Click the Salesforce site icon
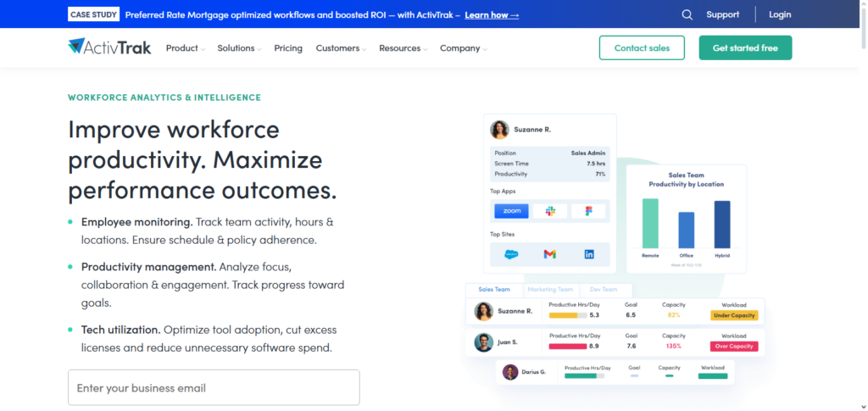Screen dimensions: 868x411 (511, 254)
